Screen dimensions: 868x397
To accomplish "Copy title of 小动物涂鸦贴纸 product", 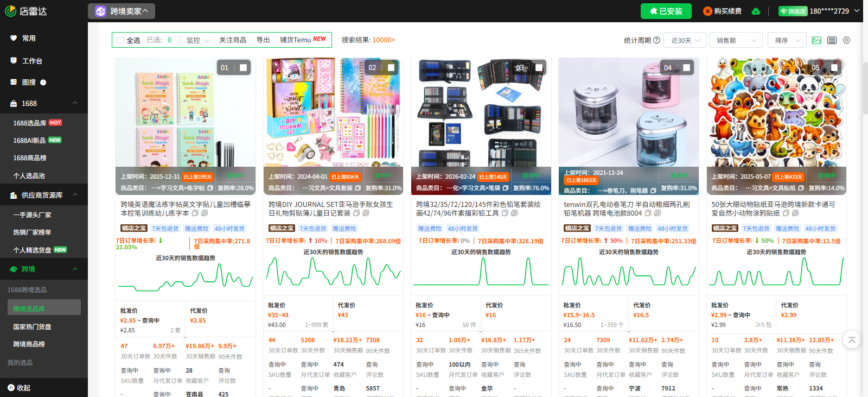I will [x=786, y=213].
